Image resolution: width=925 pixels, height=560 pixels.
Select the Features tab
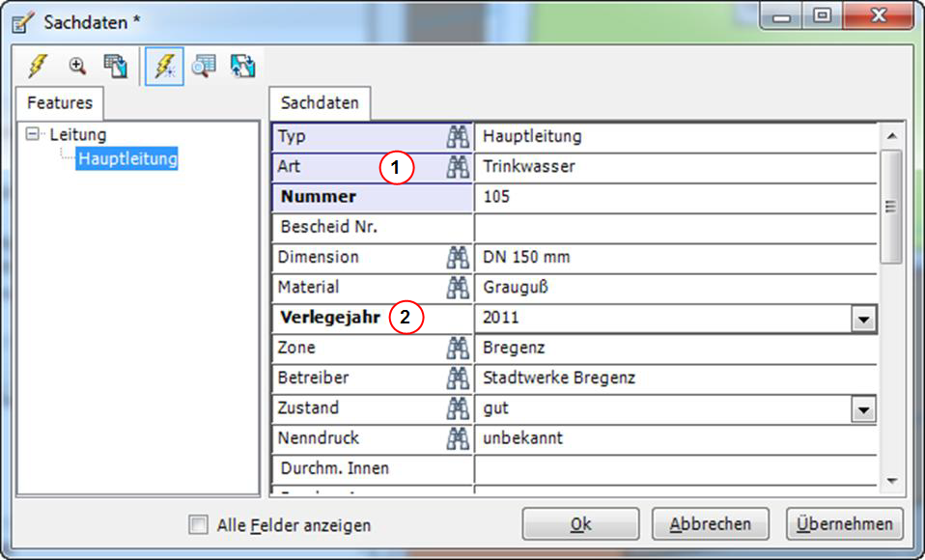62,103
